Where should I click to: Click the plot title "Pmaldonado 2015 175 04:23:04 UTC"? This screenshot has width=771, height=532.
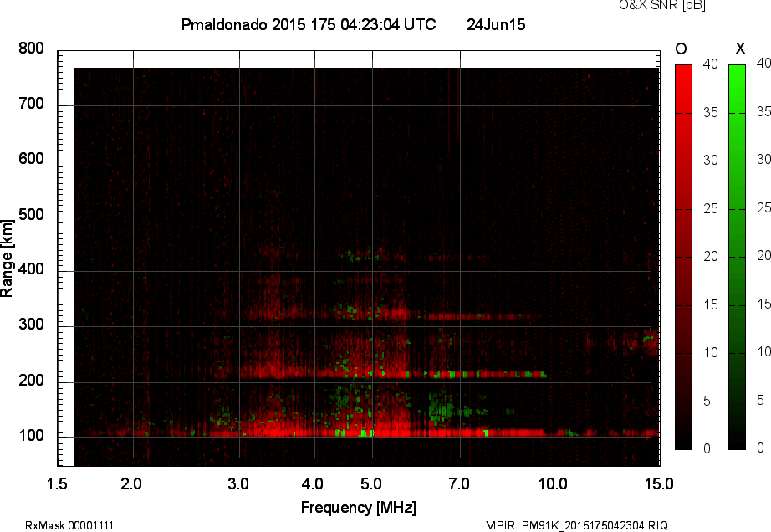(x=309, y=24)
